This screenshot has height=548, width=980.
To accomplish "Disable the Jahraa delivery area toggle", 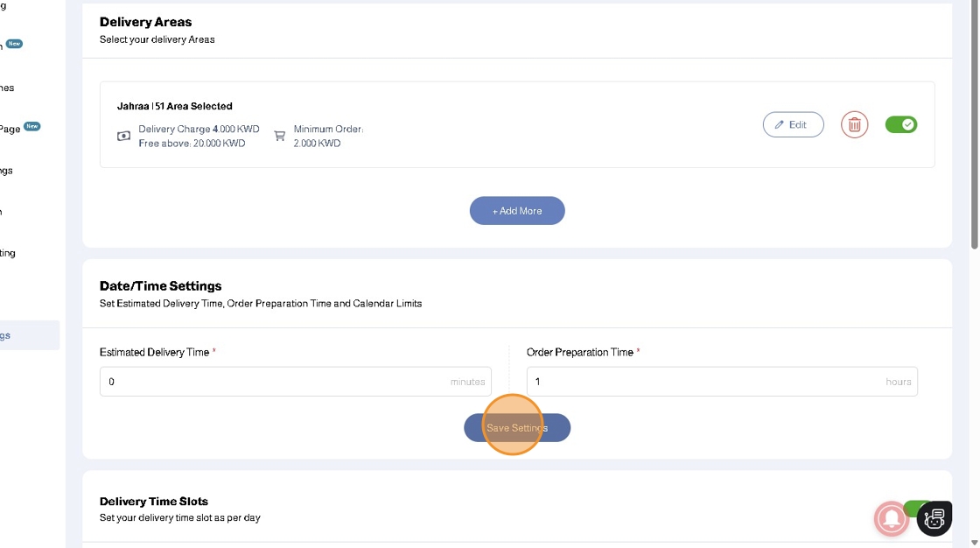I will point(901,124).
